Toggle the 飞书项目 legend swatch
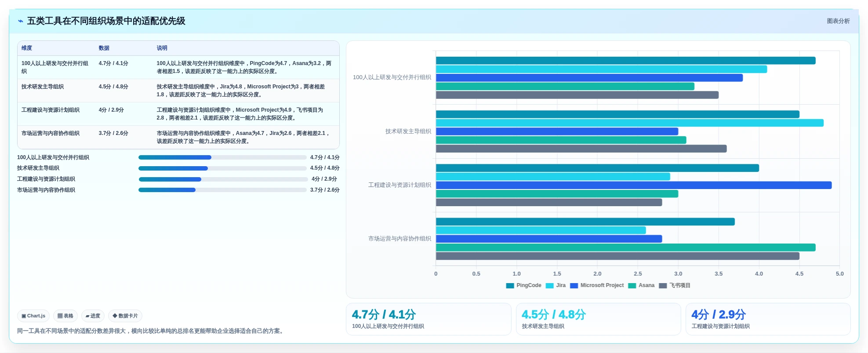Viewport: 868px width, 353px height. pyautogui.click(x=663, y=286)
